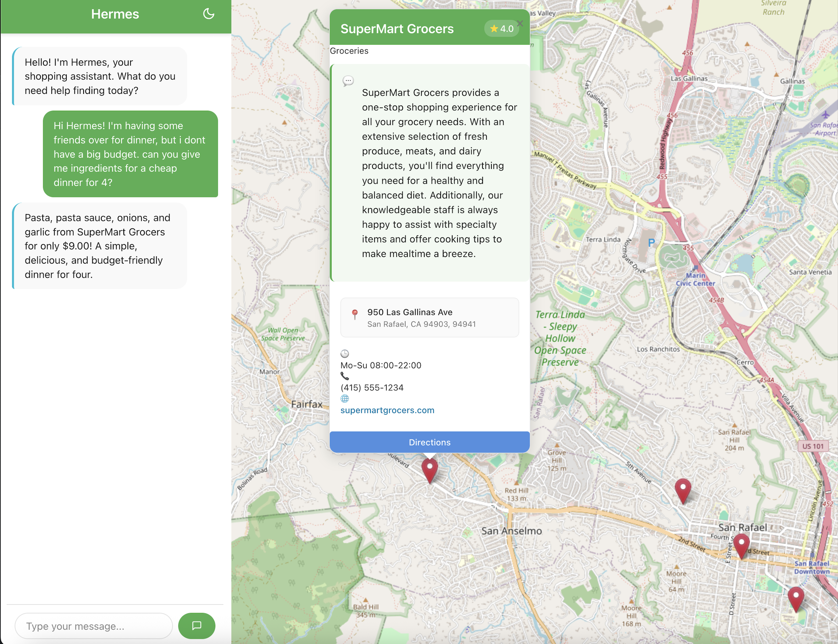Select the marker at San Rafael Fourth Street
Image resolution: width=838 pixels, height=644 pixels.
(741, 545)
